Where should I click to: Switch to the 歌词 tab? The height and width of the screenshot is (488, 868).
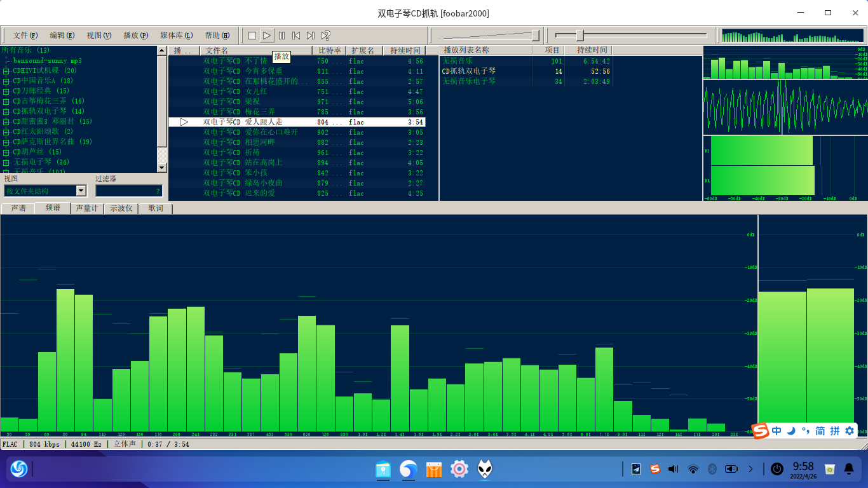[x=156, y=208]
